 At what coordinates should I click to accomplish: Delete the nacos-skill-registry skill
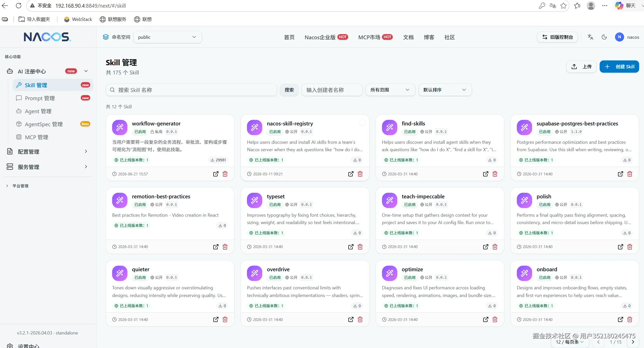(x=360, y=174)
